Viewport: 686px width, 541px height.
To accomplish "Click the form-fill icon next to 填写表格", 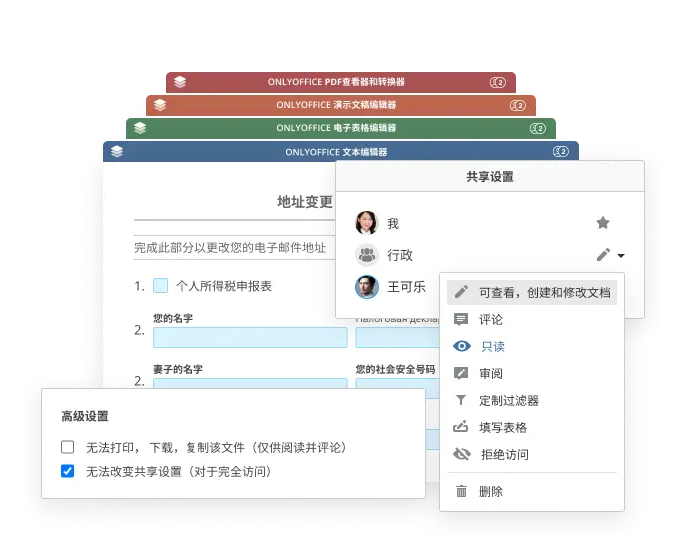I will tap(461, 426).
